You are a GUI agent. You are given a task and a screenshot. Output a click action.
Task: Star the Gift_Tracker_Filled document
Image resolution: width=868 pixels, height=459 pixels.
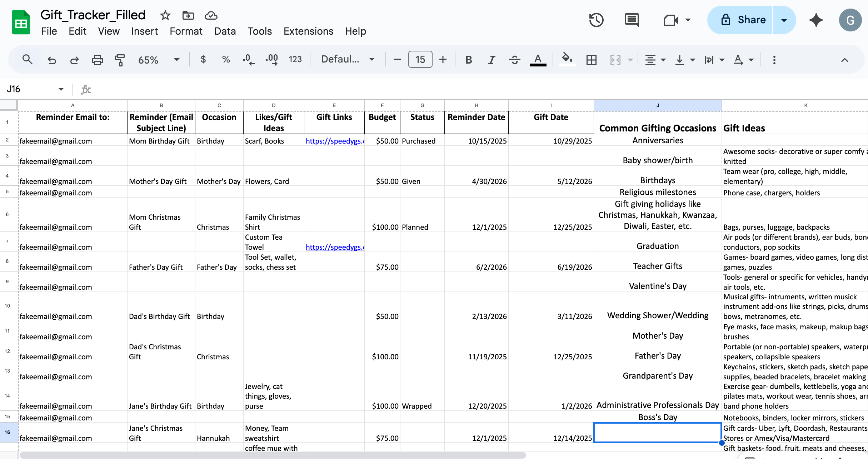(165, 15)
